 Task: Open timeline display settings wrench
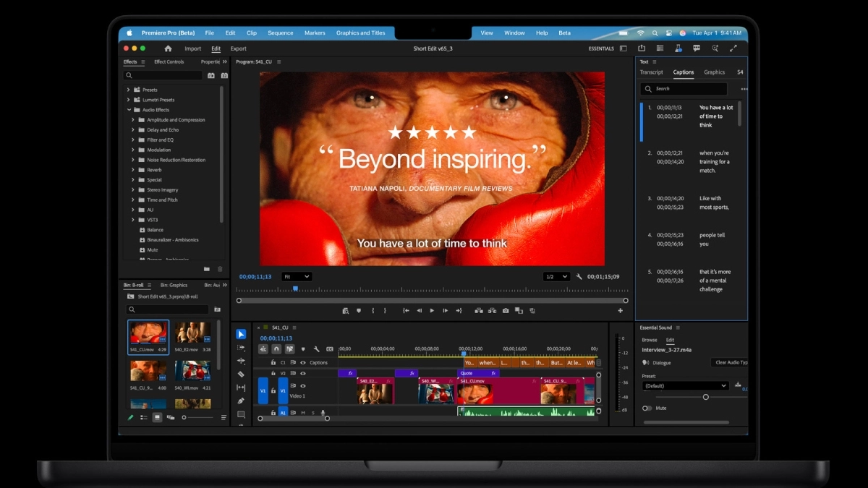(x=316, y=349)
